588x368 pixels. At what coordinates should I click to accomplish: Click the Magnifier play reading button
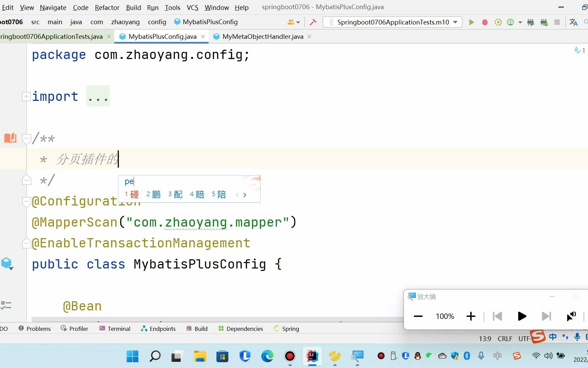[x=522, y=316]
